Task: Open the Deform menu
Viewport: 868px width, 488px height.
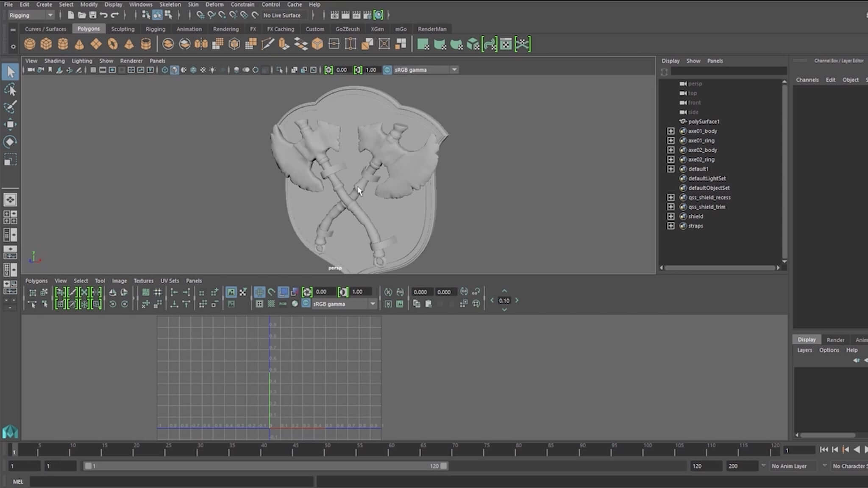Action: pos(214,4)
